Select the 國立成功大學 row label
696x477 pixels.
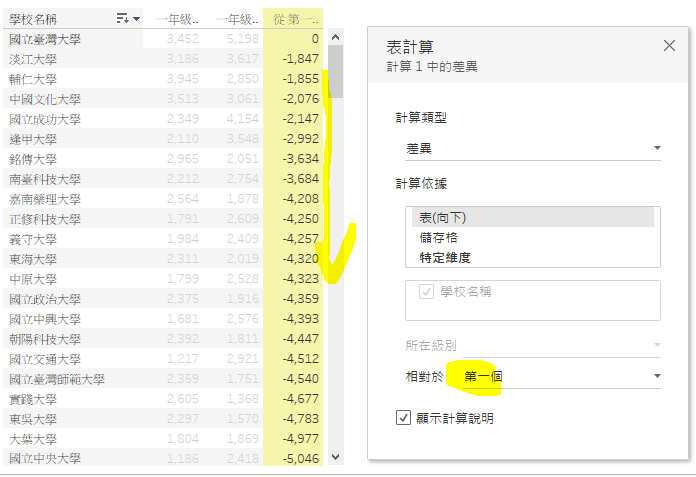(x=45, y=119)
